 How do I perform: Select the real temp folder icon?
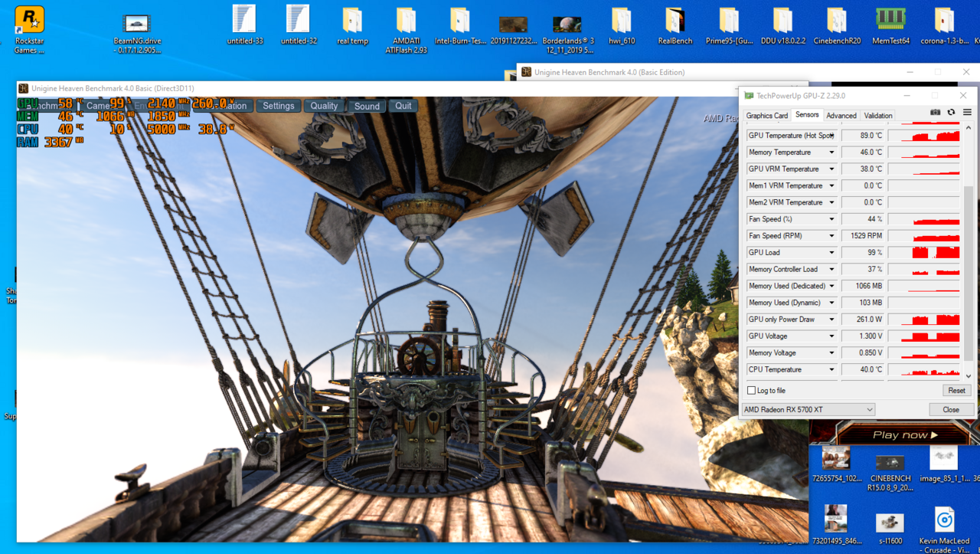[x=352, y=26]
